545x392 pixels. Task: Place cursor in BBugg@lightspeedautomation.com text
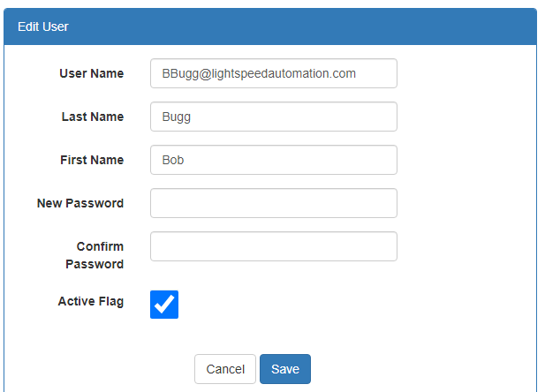pos(259,73)
